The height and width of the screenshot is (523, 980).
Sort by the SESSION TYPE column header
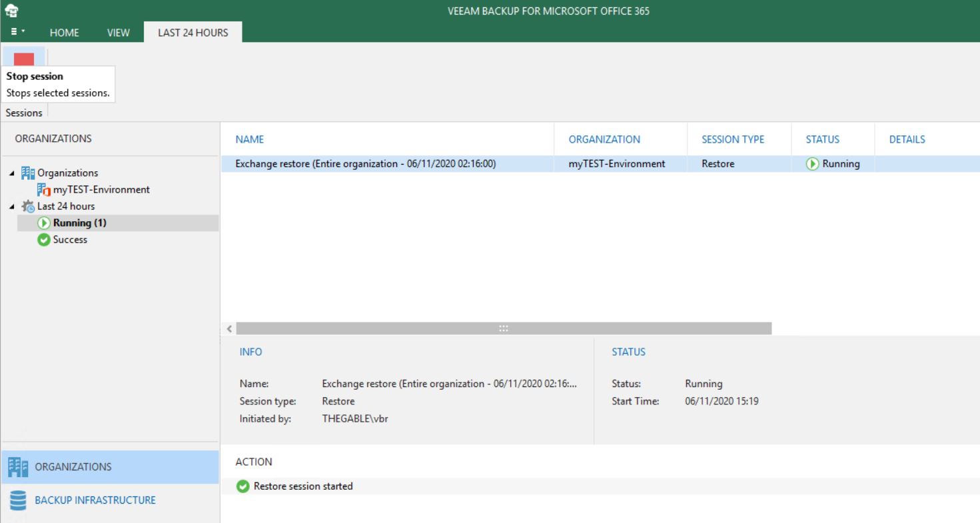733,139
